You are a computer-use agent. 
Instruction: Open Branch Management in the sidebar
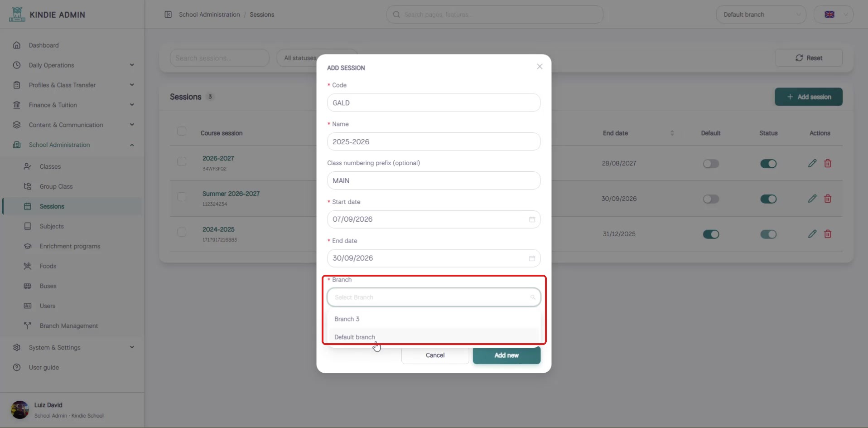tap(68, 326)
